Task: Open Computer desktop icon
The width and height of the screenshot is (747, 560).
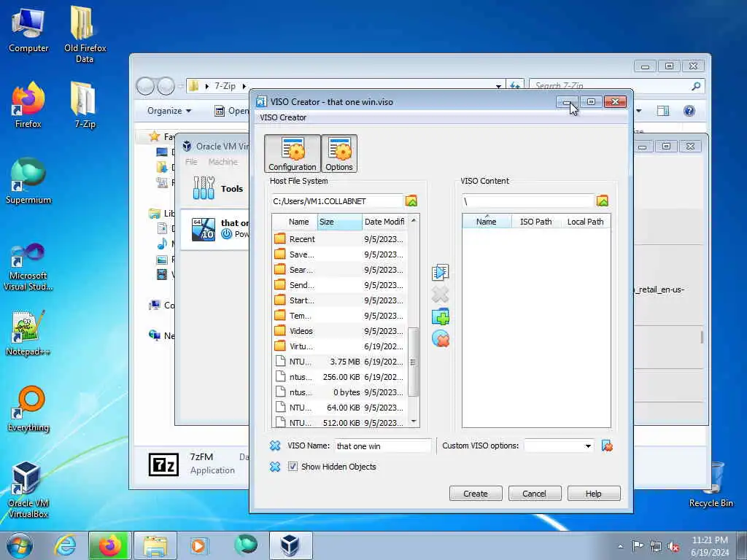Action: point(28,29)
